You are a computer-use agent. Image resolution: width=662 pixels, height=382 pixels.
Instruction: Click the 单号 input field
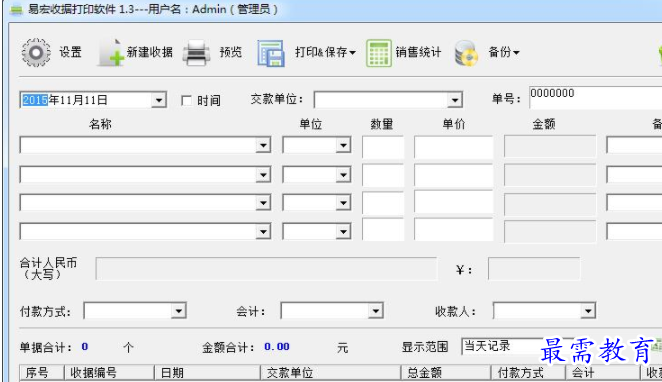point(595,97)
